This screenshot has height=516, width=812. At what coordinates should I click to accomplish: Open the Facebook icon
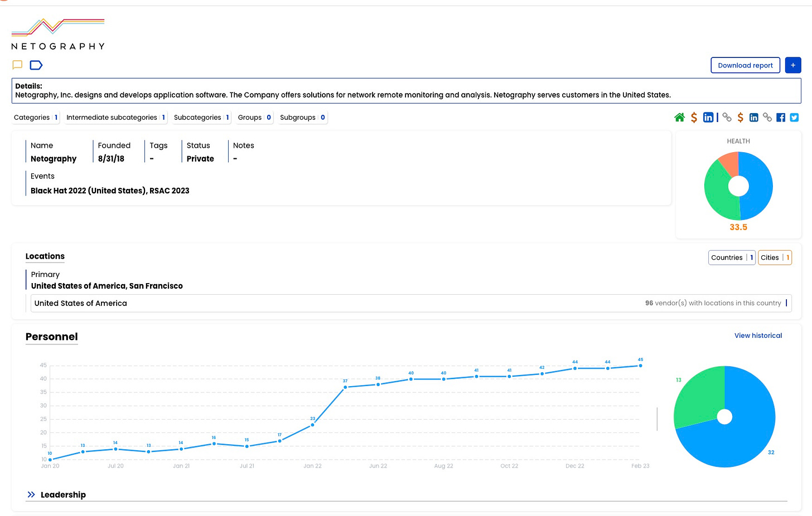tap(781, 117)
